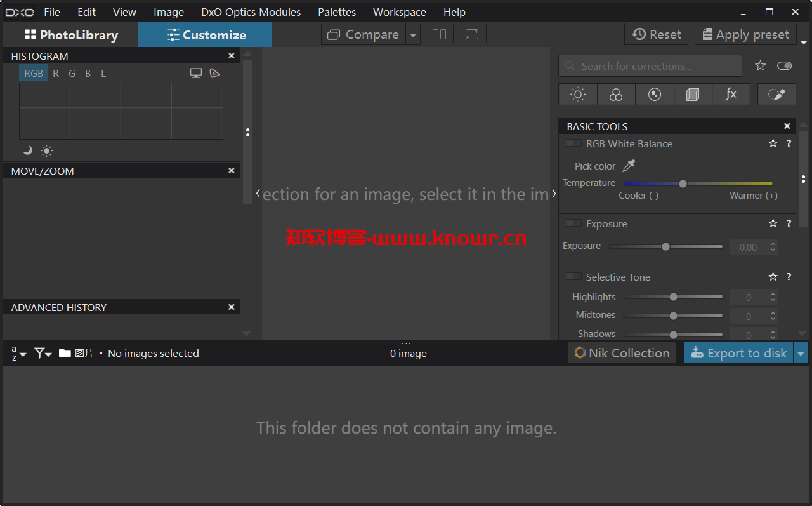
Task: Favorite the Exposure tool with star
Action: point(773,223)
